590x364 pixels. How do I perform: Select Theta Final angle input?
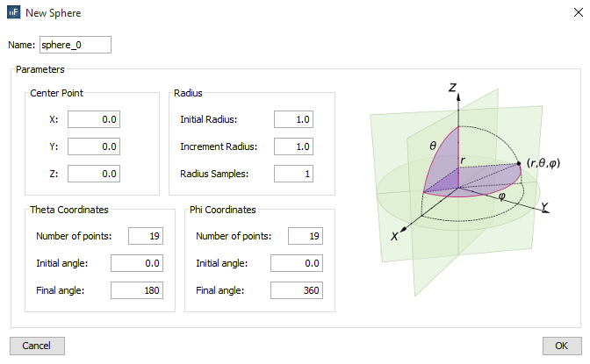[140, 290]
